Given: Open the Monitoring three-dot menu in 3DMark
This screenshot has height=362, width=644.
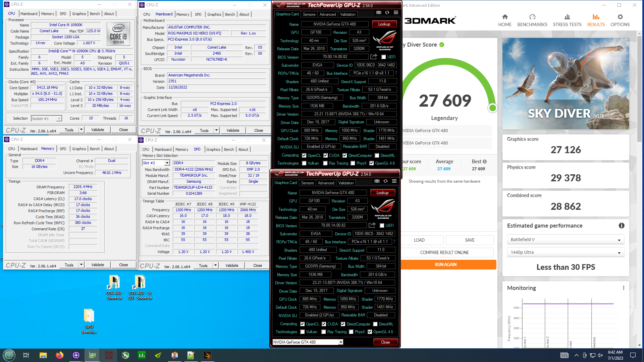Looking at the screenshot, I should pos(624,288).
